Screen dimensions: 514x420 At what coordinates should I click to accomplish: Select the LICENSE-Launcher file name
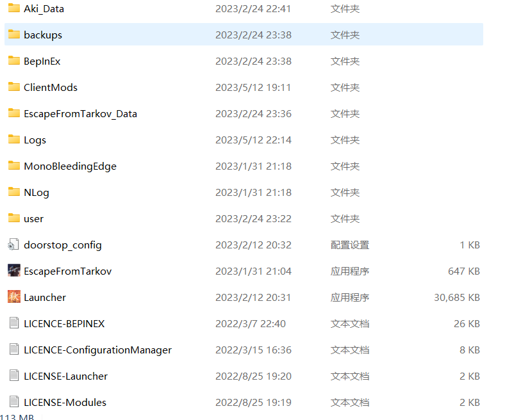coord(65,376)
